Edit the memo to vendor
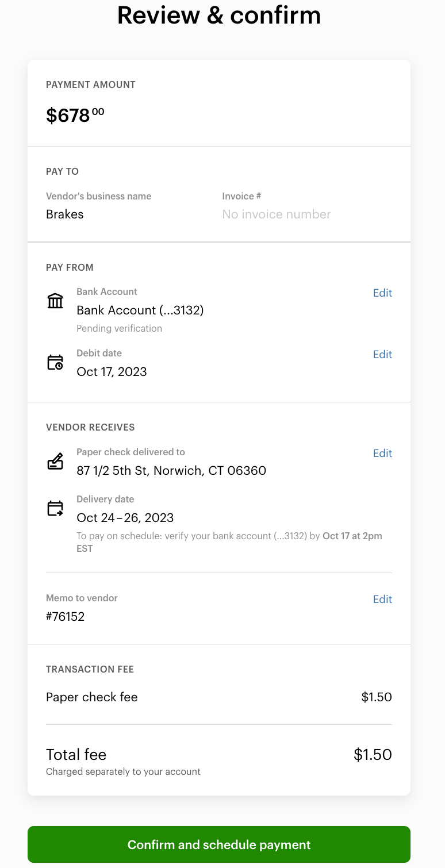This screenshot has height=868, width=445. pos(382,599)
